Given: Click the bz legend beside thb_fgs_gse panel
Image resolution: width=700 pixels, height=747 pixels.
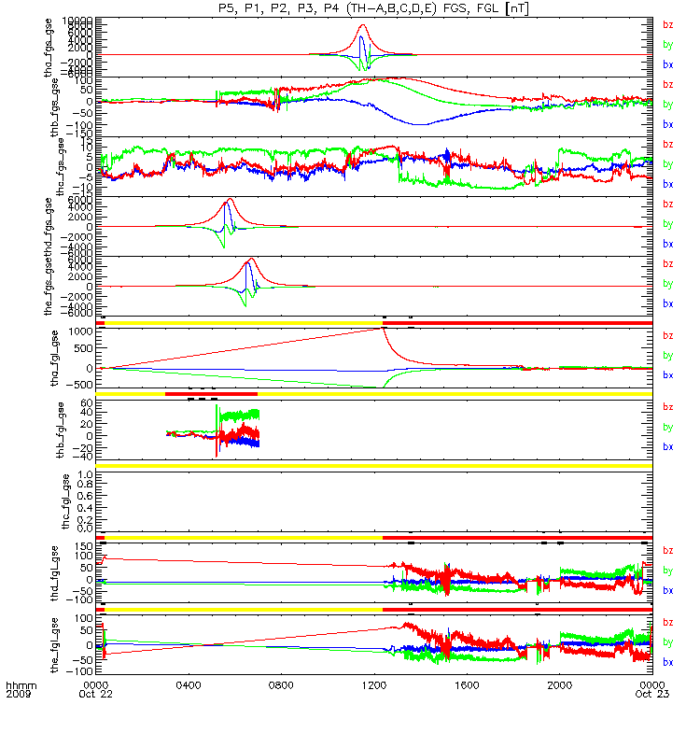Looking at the screenshot, I should click(668, 84).
